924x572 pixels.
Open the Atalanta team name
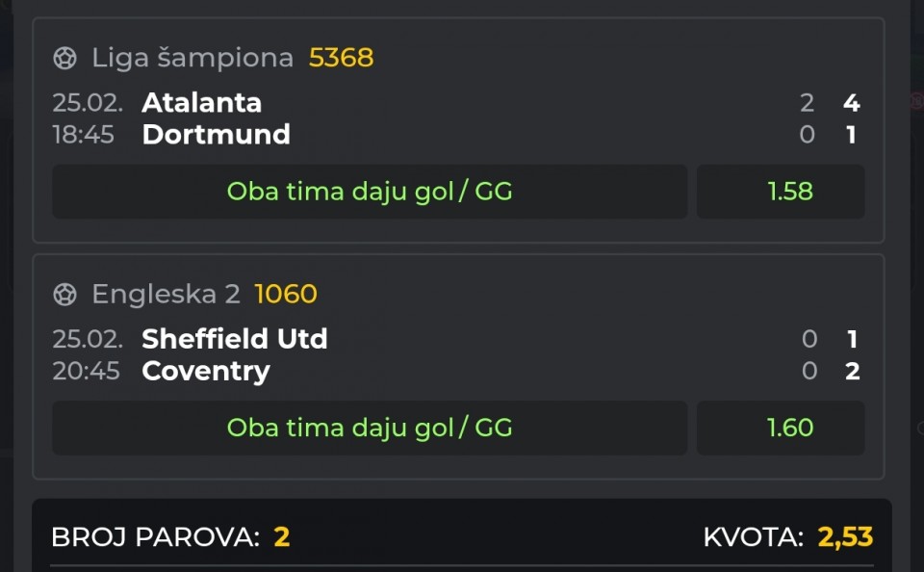tap(201, 102)
